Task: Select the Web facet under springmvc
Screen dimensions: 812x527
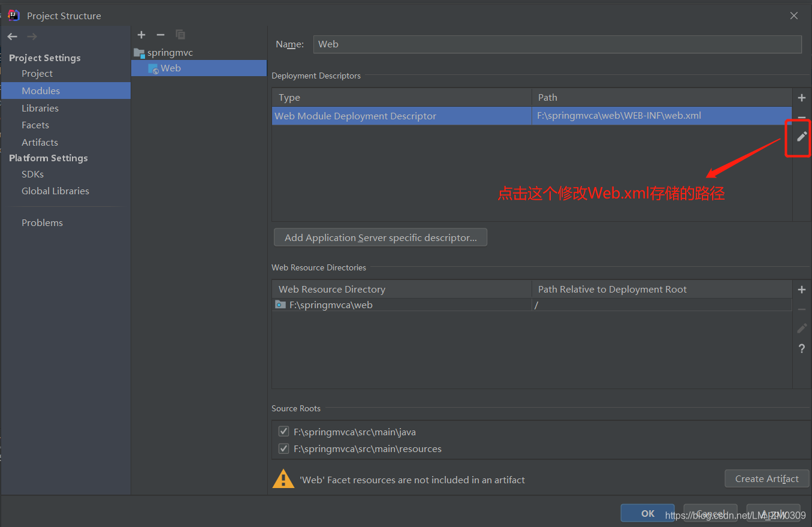Action: (x=199, y=68)
